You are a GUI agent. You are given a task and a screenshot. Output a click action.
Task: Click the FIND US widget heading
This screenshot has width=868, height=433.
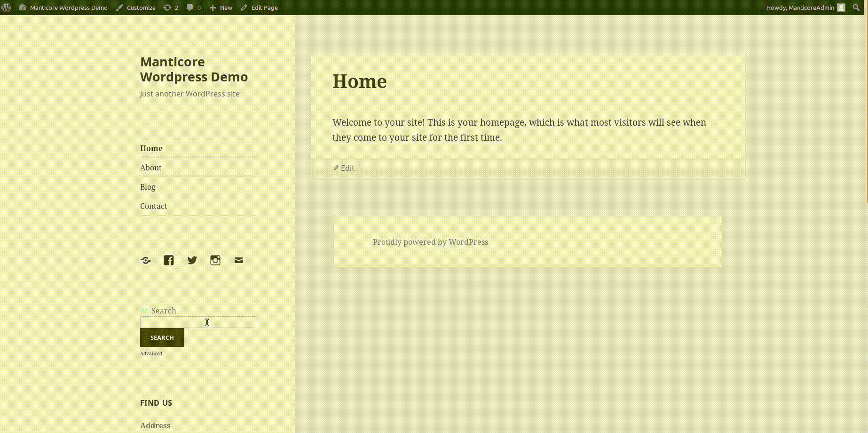pyautogui.click(x=156, y=403)
